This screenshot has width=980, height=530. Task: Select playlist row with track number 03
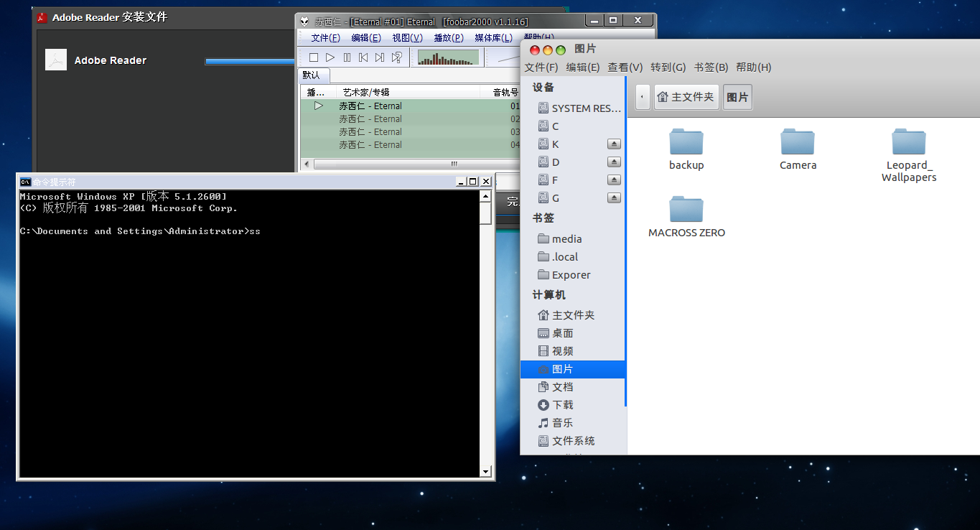tap(410, 132)
